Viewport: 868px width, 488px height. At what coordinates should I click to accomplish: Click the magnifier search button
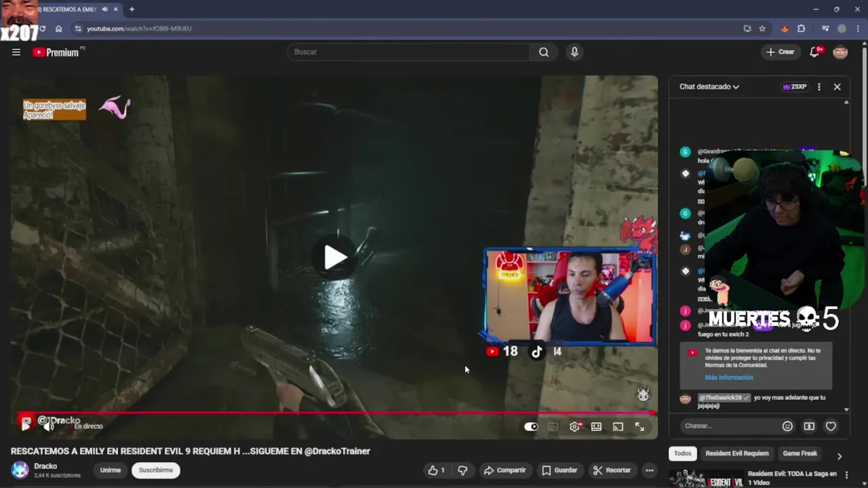(544, 52)
